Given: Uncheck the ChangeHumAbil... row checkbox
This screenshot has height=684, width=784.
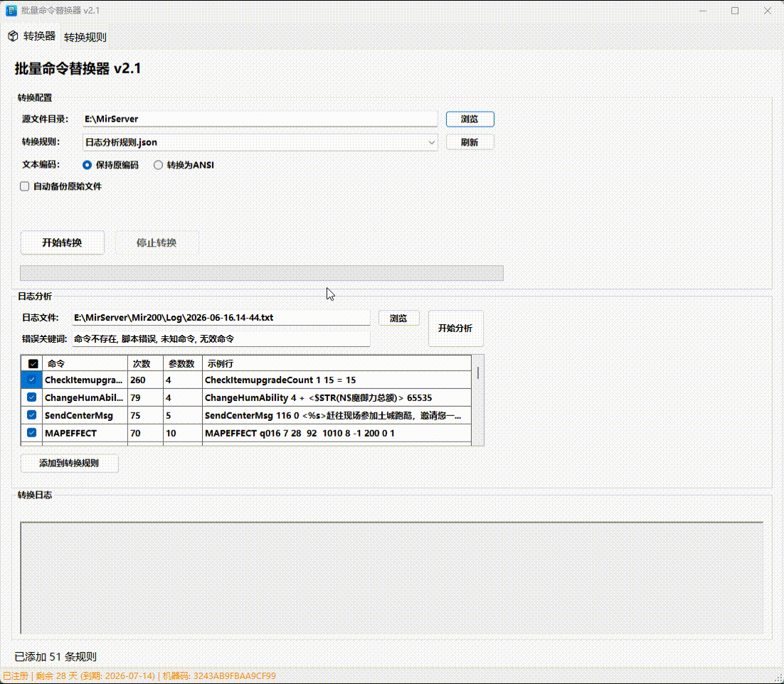Looking at the screenshot, I should (x=31, y=397).
